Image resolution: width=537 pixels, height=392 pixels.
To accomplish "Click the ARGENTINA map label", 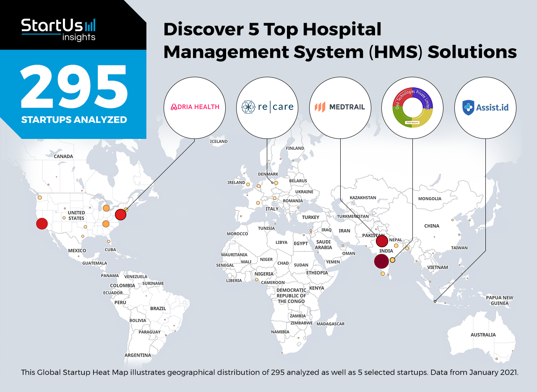I will 138,355.
